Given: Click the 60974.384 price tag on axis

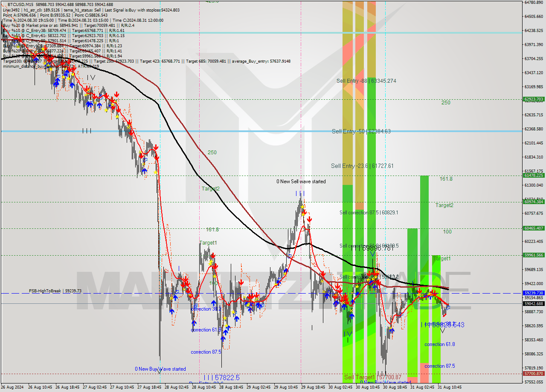Looking at the screenshot, I should click(533, 202).
